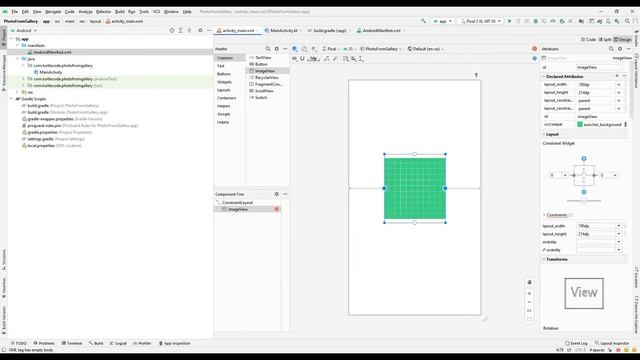This screenshot has height=360, width=640.
Task: Click the blue help icon below the error indicator
Action: pyautogui.click(x=534, y=58)
